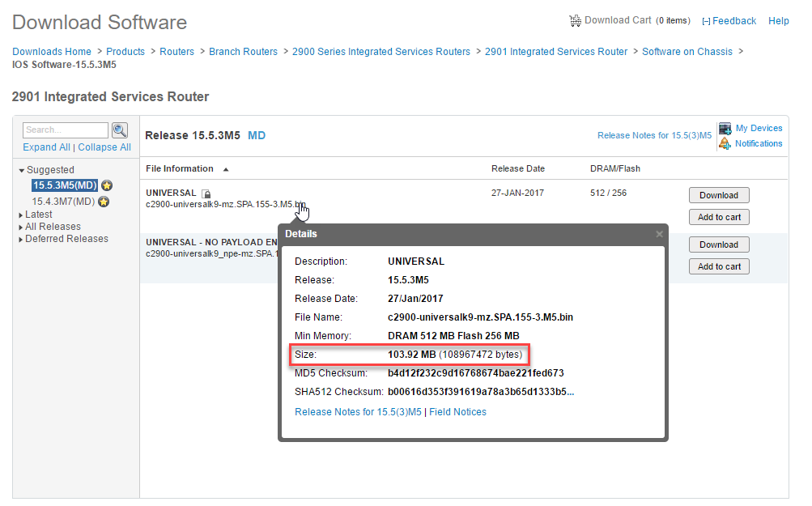This screenshot has height=506, width=812.
Task: Click the MD5 checksum value
Action: click(x=476, y=373)
